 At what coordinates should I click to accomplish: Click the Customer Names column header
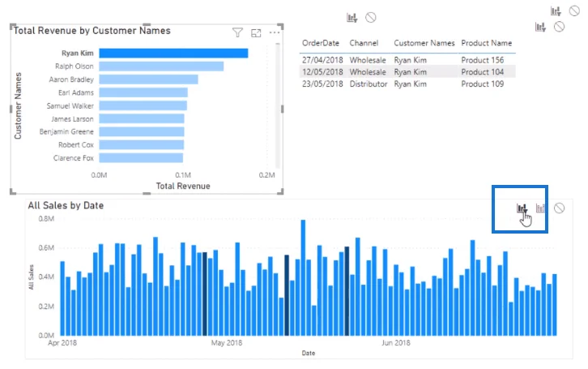tap(424, 43)
